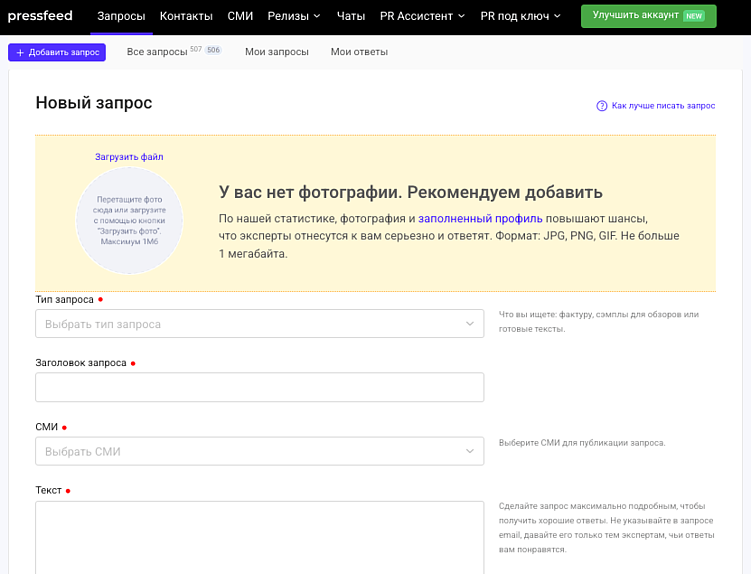Viewport: 751px width, 574px height.
Task: Click the Тип запроса label
Action: click(x=65, y=299)
